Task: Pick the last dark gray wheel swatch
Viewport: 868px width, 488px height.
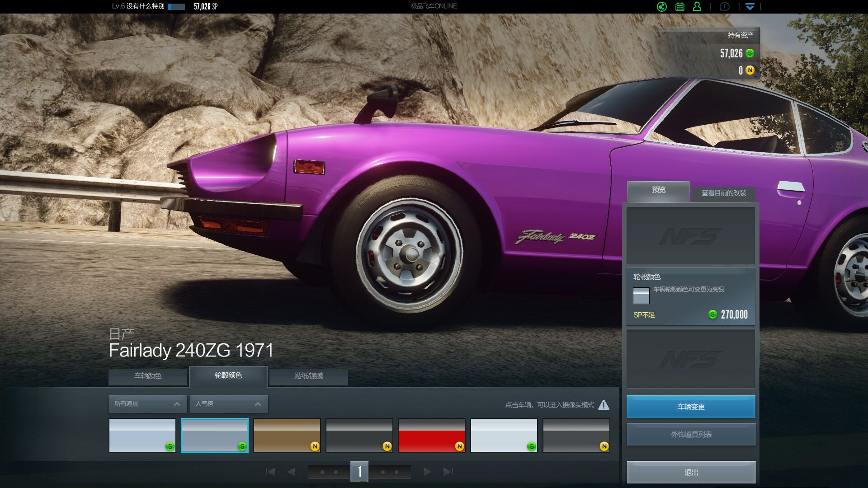Action: point(576,436)
